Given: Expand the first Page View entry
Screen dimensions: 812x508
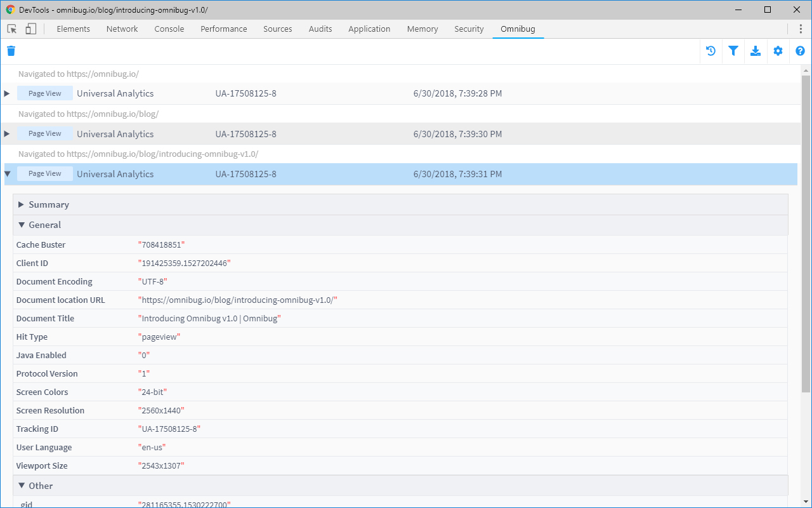Looking at the screenshot, I should click(6, 93).
